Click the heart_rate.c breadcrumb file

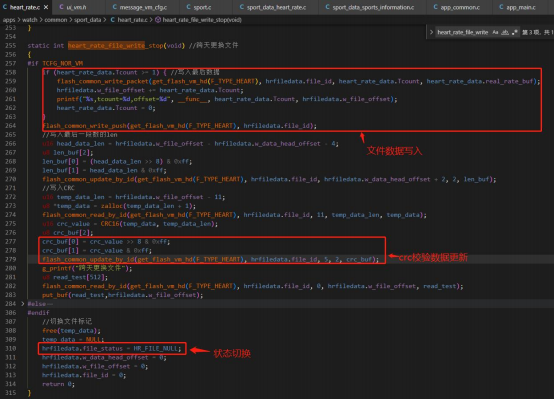(x=132, y=20)
